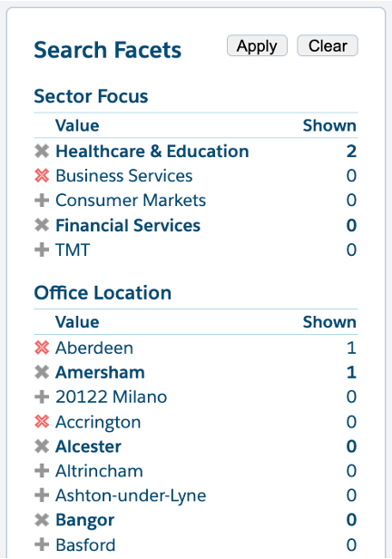392x559 pixels.
Task: Add Basford location via plus icon
Action: click(x=42, y=544)
